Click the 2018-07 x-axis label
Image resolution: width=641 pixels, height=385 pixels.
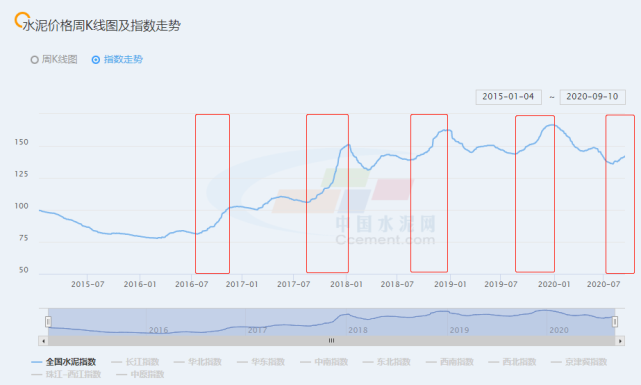point(397,284)
